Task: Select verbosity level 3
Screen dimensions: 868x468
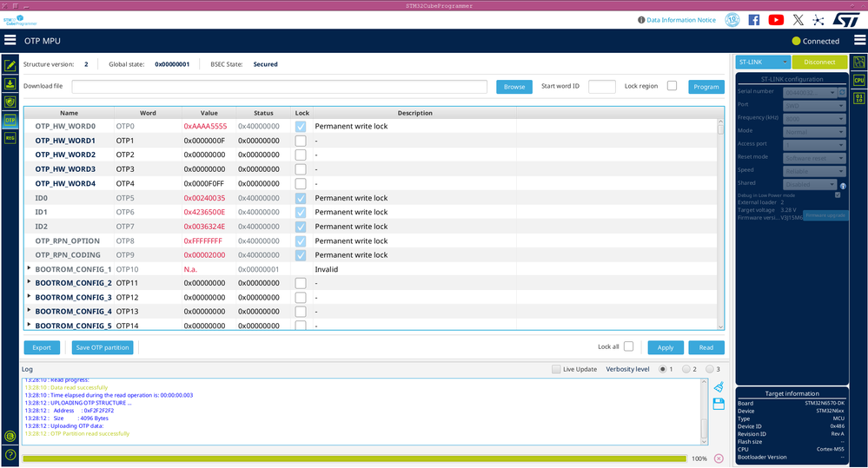Action: coord(710,369)
